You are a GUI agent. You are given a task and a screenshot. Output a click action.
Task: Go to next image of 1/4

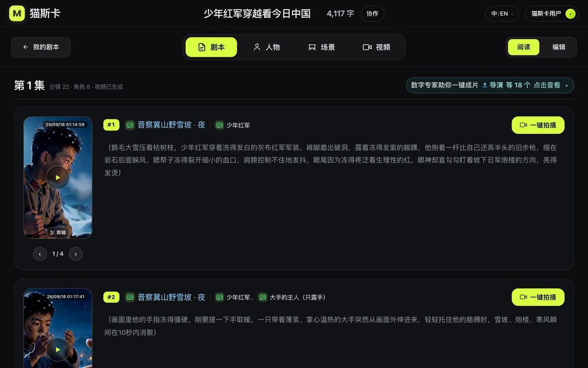75,254
